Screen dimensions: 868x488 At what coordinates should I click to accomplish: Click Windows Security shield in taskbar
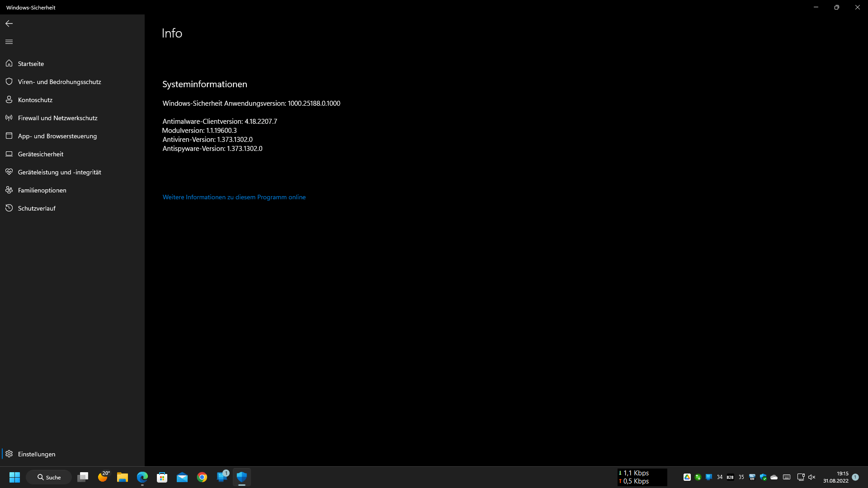tap(242, 477)
